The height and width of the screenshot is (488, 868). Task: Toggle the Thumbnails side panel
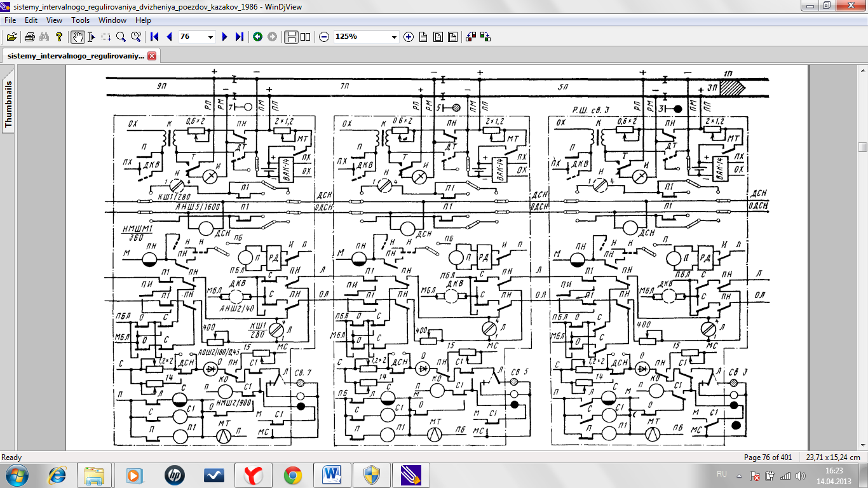coord(8,105)
